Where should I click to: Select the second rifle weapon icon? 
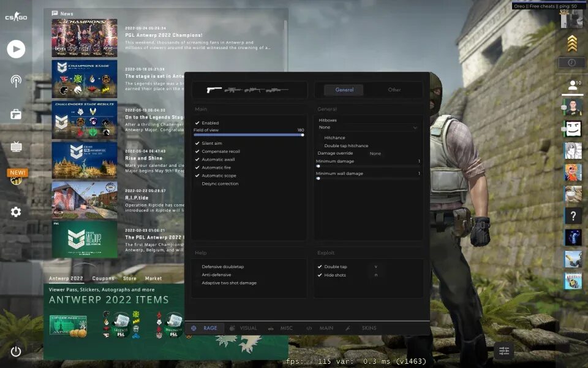(x=233, y=90)
